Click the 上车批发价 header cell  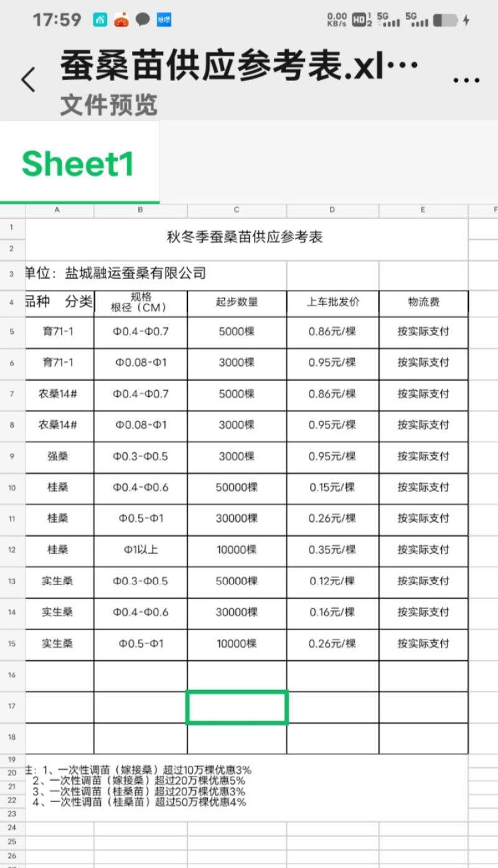click(x=332, y=302)
